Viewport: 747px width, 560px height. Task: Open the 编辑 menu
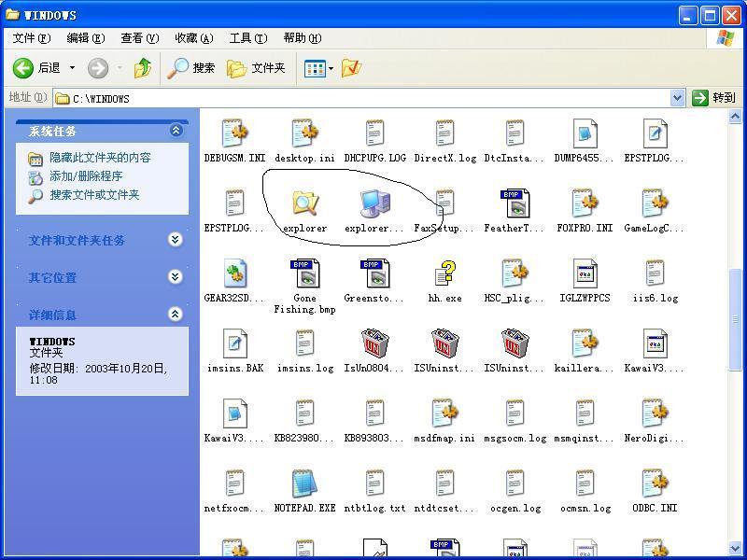[x=86, y=38]
